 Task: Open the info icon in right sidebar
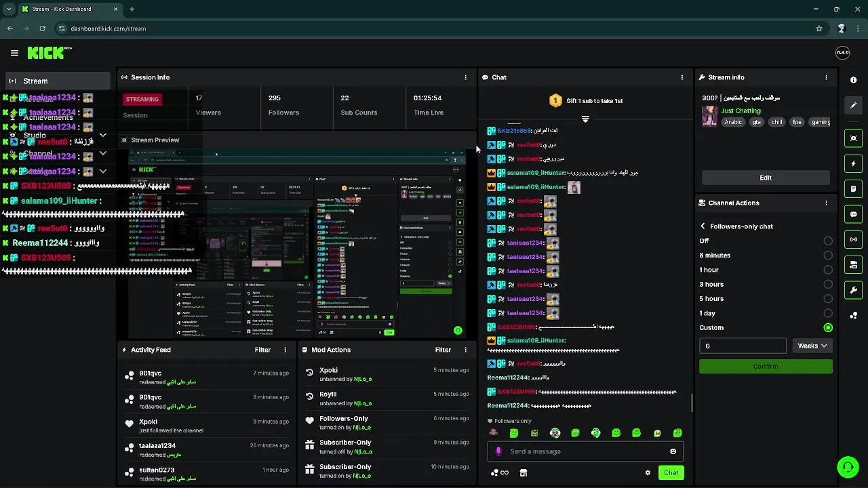(853, 80)
